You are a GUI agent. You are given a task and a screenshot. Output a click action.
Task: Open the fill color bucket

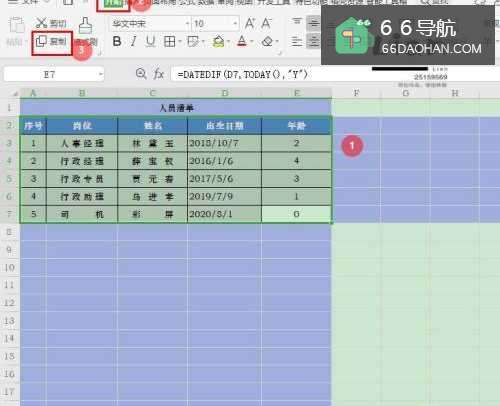click(x=219, y=42)
